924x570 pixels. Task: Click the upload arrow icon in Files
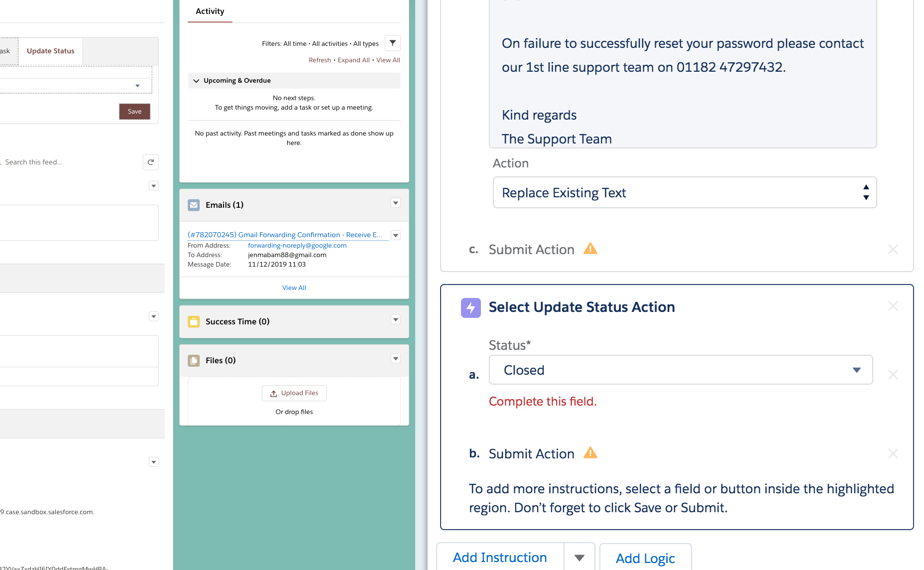point(274,394)
